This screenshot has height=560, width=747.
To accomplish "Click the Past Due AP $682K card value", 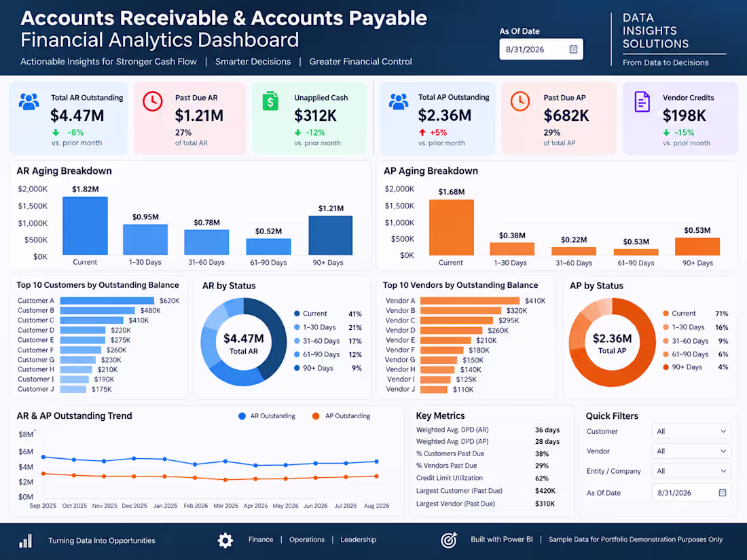I will 566,115.
